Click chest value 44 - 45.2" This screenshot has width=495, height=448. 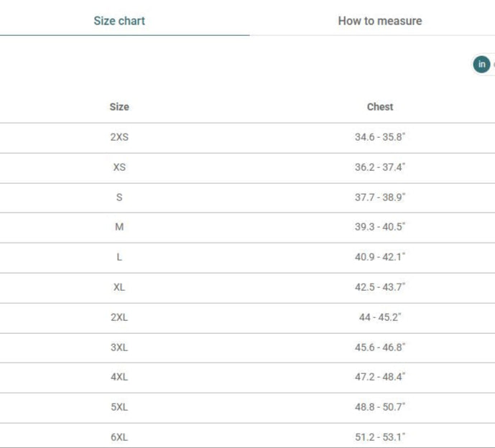380,317
